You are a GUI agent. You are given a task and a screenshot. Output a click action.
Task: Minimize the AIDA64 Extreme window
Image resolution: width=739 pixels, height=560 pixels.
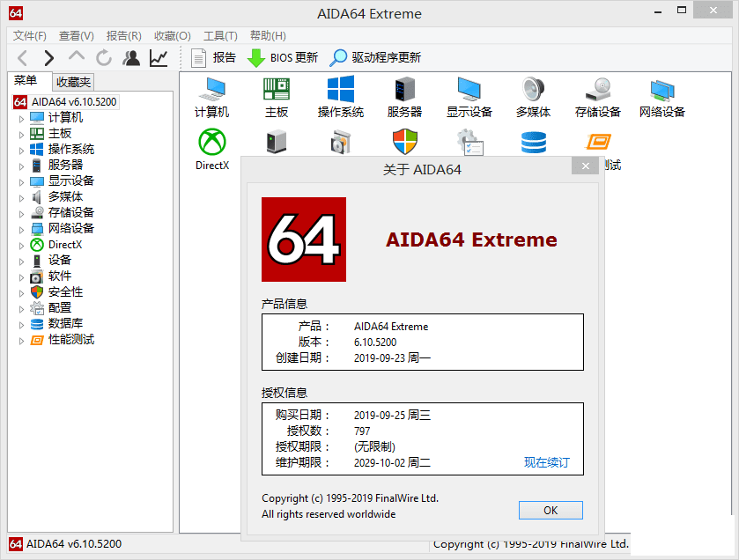point(658,11)
